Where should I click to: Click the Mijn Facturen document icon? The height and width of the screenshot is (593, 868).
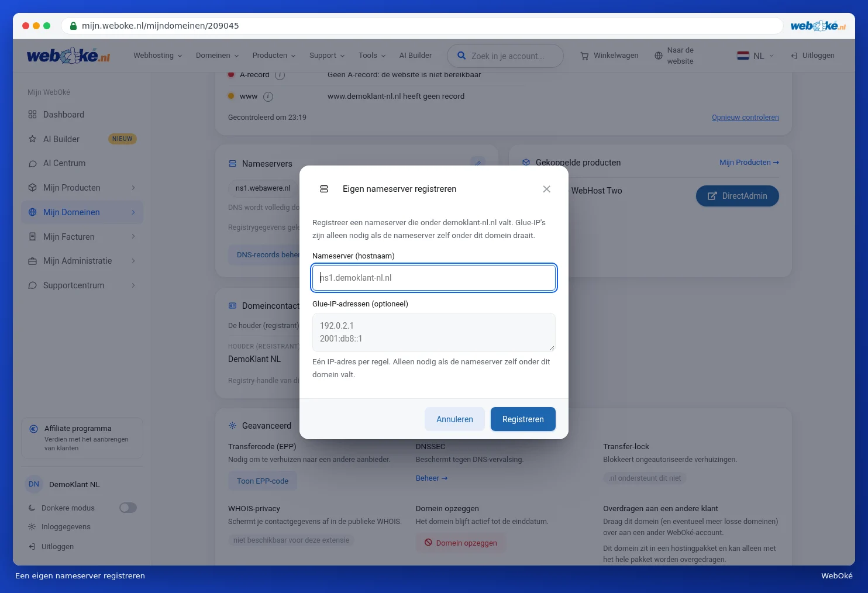pyautogui.click(x=32, y=237)
